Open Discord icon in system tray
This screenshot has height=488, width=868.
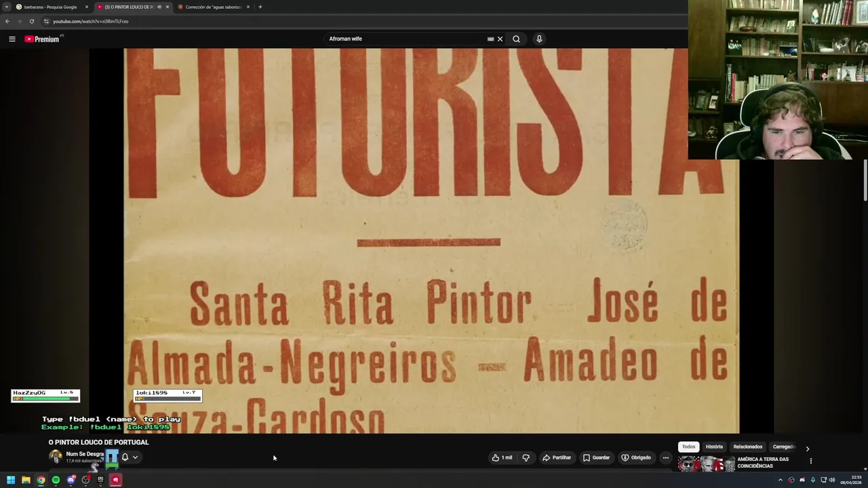[802, 480]
